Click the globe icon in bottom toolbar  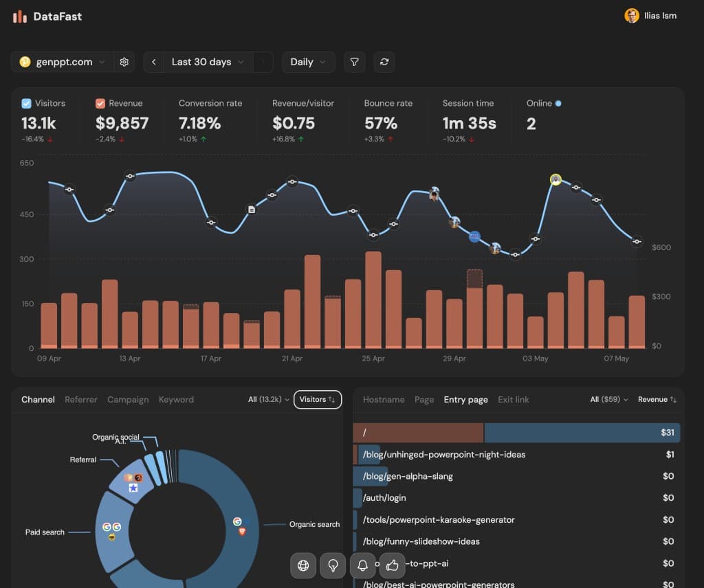pos(303,565)
